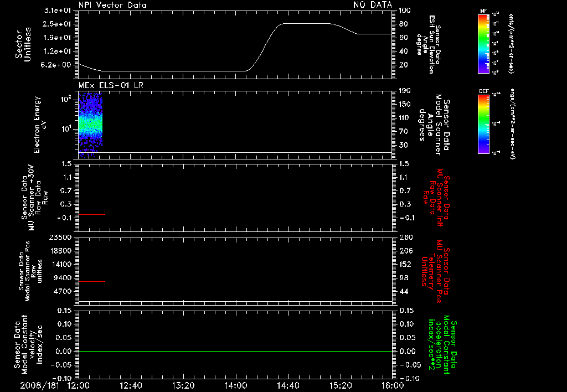Click the '14100' tick label
The width and height of the screenshot is (567, 392).
pyautogui.click(x=60, y=264)
